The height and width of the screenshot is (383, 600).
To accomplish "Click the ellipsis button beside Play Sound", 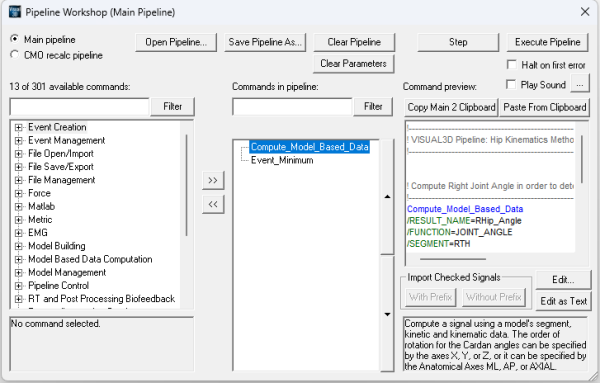I will tap(580, 84).
